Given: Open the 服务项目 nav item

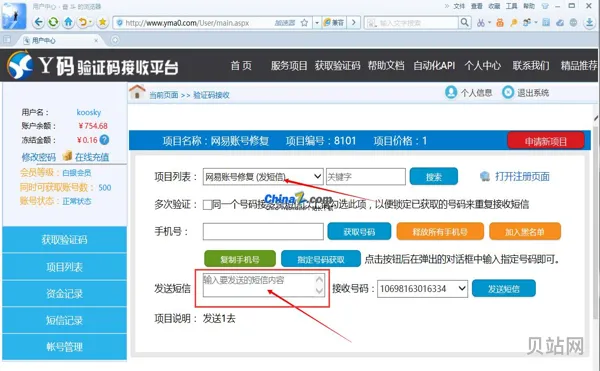Looking at the screenshot, I should (289, 65).
